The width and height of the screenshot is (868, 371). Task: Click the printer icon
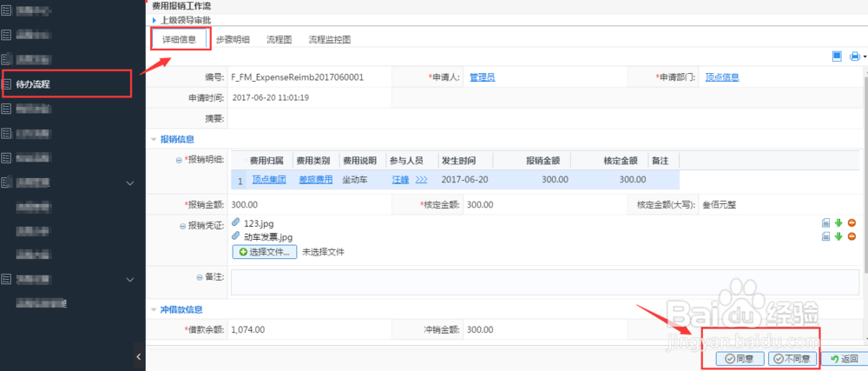tap(855, 56)
